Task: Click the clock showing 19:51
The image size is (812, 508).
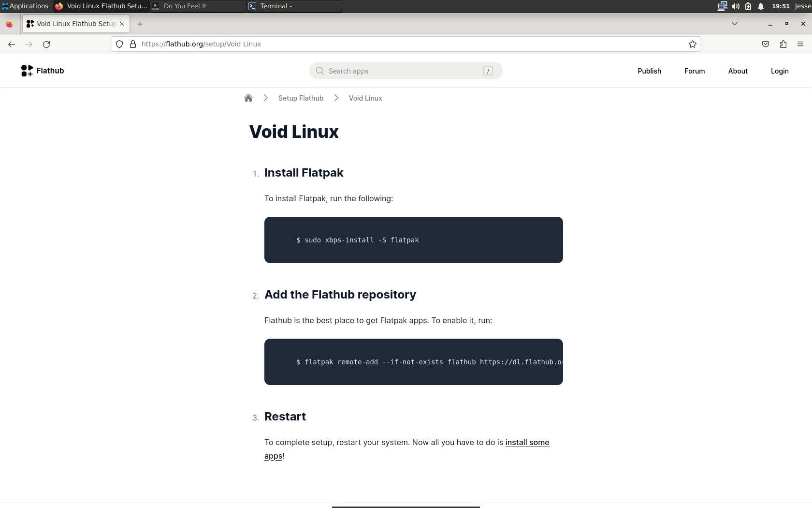Action: (x=780, y=6)
